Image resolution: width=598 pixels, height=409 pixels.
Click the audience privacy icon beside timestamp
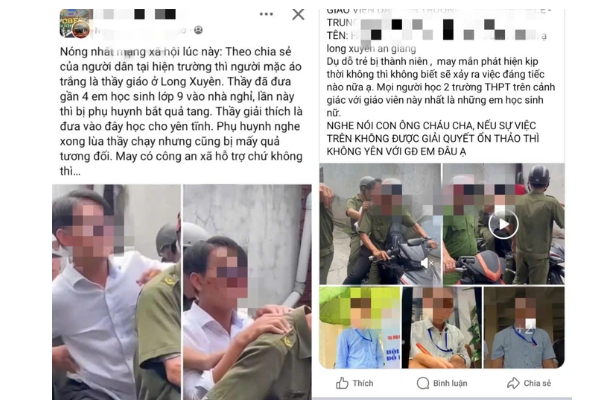point(198,30)
